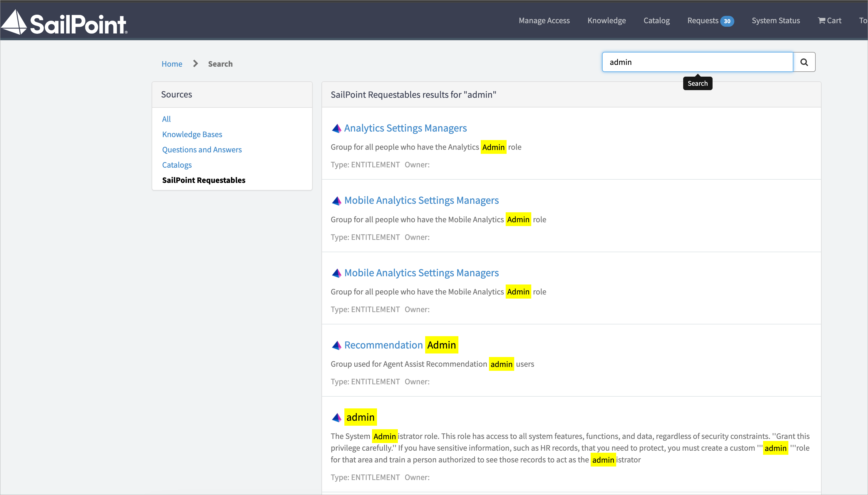This screenshot has height=495, width=868.
Task: Click the breadcrumb chevron after Home
Action: (x=195, y=64)
